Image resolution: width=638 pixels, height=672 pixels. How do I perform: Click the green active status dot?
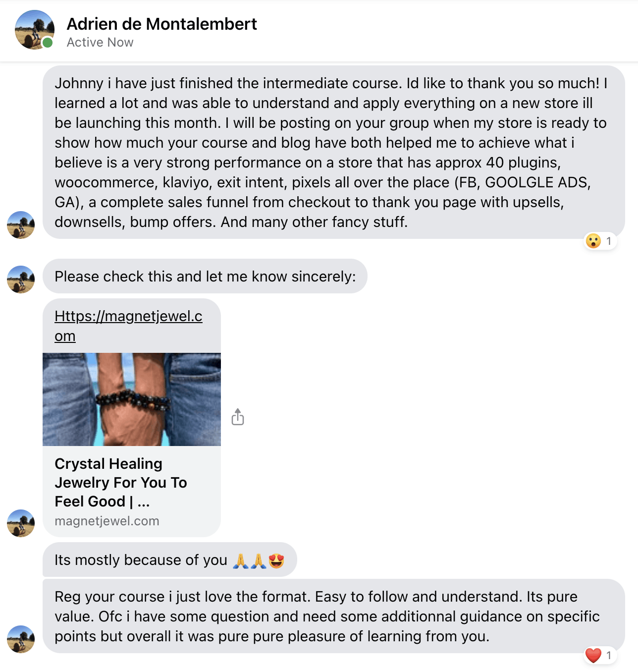[48, 43]
